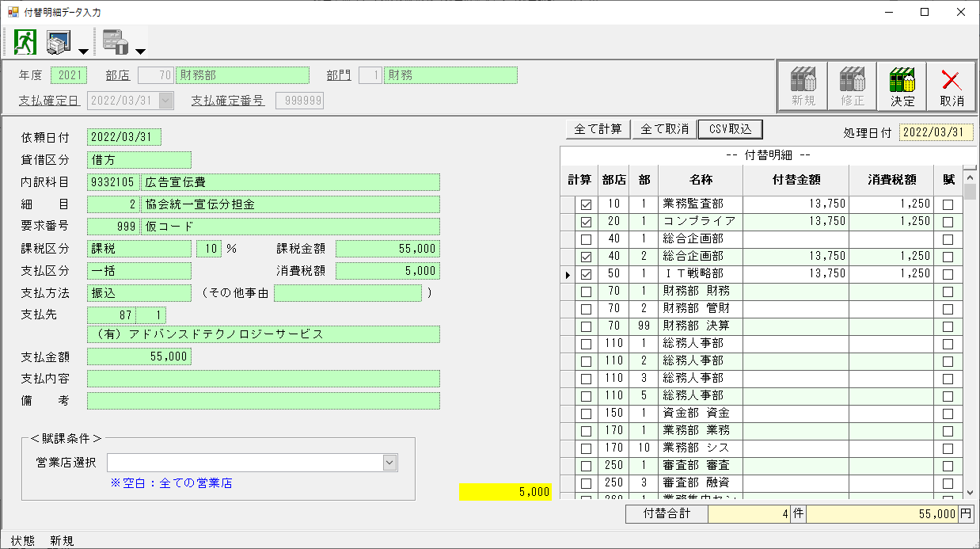Uncheck 計算 for 業務監査部 row

tap(587, 204)
